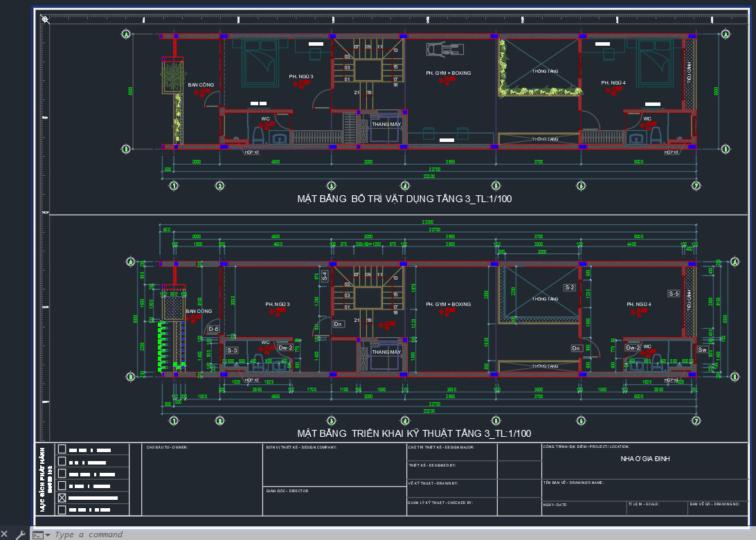
Task: Open command line customize wrench
Action: [x=20, y=534]
